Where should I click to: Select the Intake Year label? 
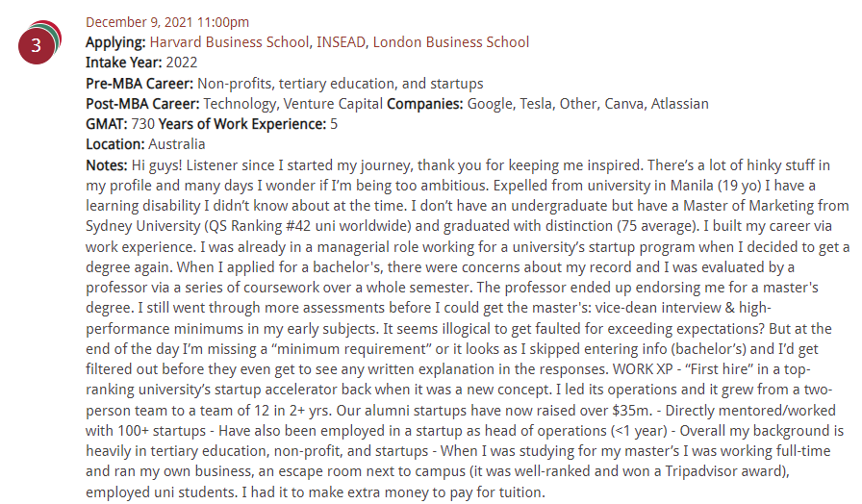pyautogui.click(x=124, y=63)
